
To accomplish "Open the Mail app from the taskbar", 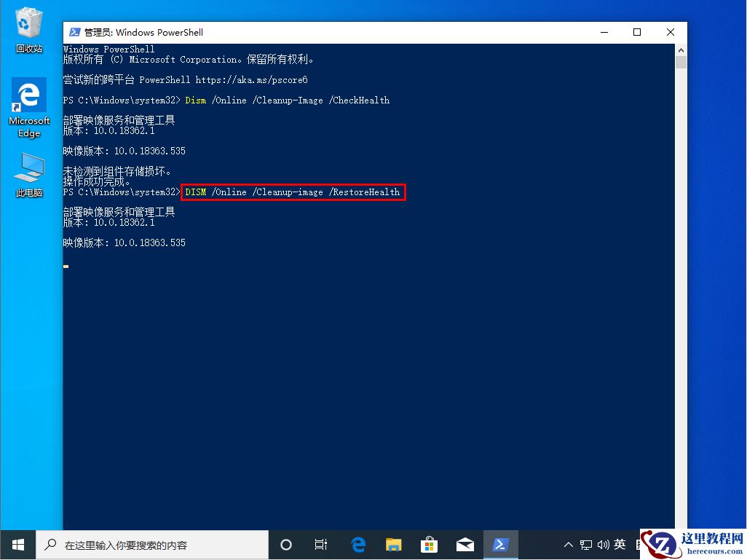I will [465, 544].
